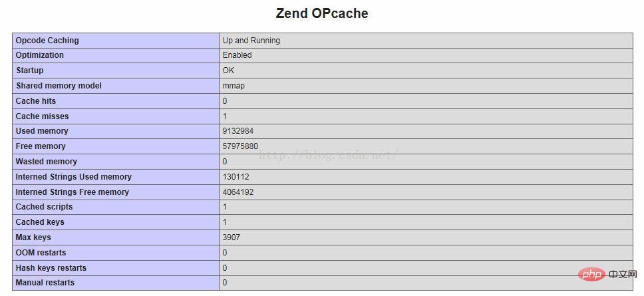Select the 'mmap' shared memory value

pos(236,86)
